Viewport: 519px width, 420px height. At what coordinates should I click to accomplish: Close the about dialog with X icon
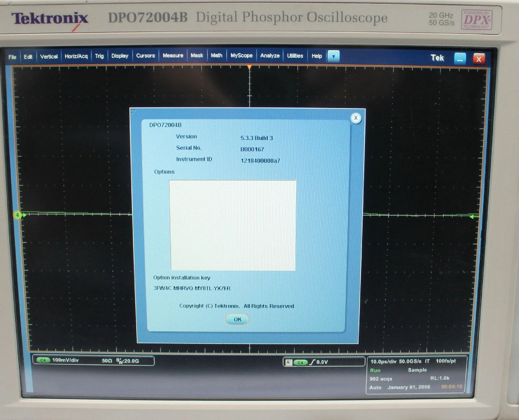(x=356, y=118)
